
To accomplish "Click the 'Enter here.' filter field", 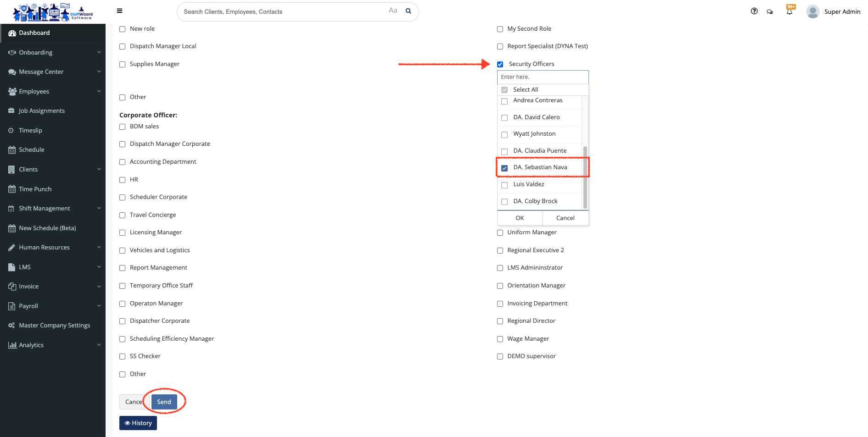I will click(x=543, y=77).
